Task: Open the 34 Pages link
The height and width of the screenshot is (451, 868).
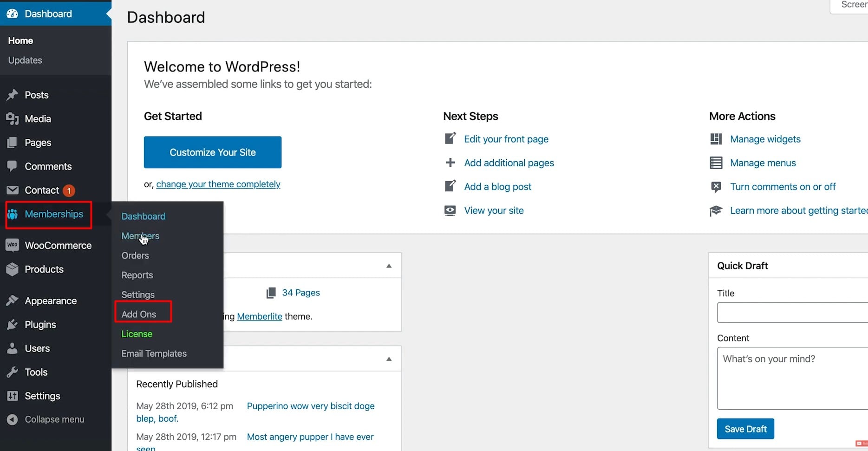Action: coord(301,293)
